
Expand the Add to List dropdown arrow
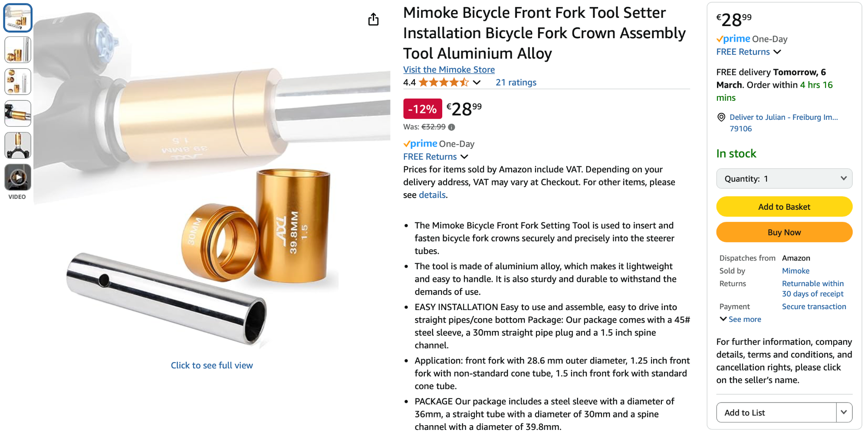tap(844, 413)
